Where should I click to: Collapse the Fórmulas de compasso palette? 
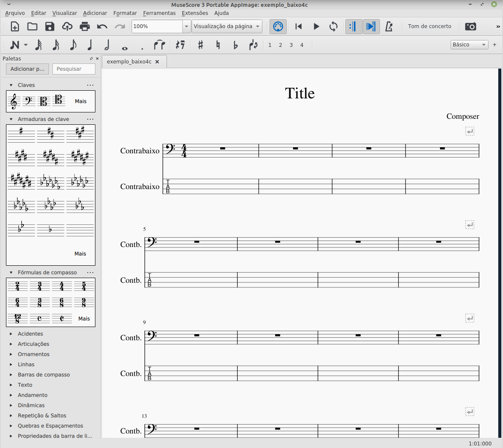click(11, 272)
